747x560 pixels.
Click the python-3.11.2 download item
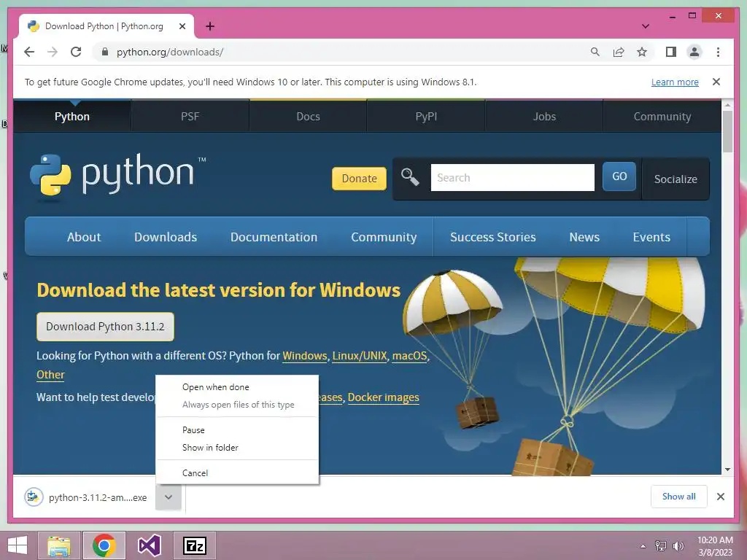[x=87, y=497]
